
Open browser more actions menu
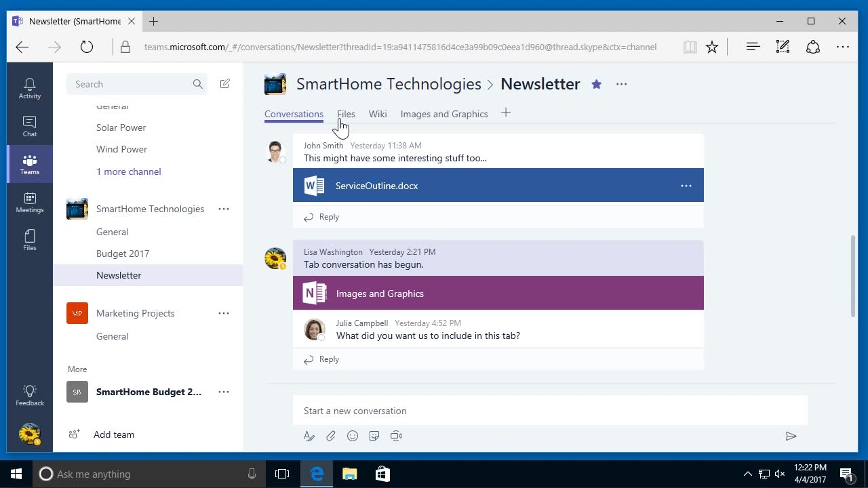pyautogui.click(x=843, y=47)
